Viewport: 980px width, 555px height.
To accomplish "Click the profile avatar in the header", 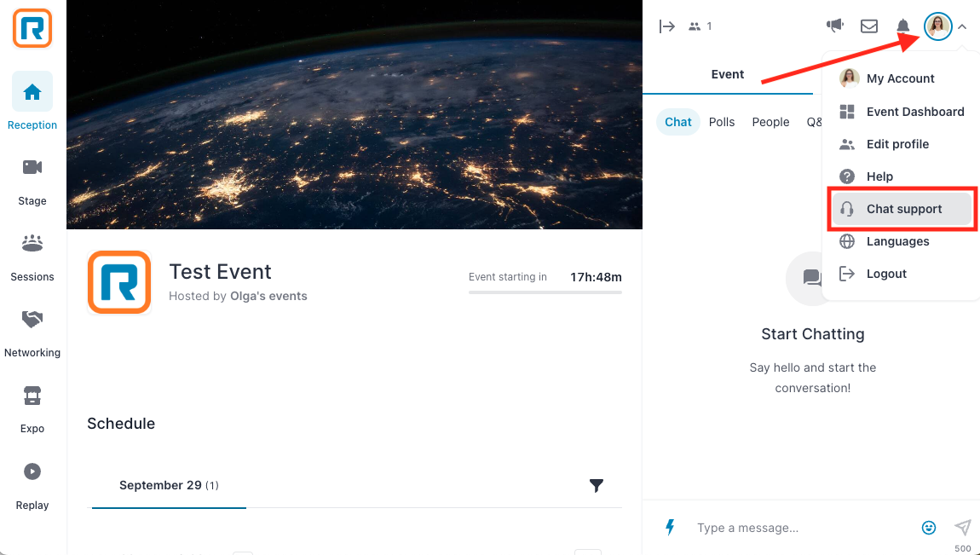I will pyautogui.click(x=937, y=26).
